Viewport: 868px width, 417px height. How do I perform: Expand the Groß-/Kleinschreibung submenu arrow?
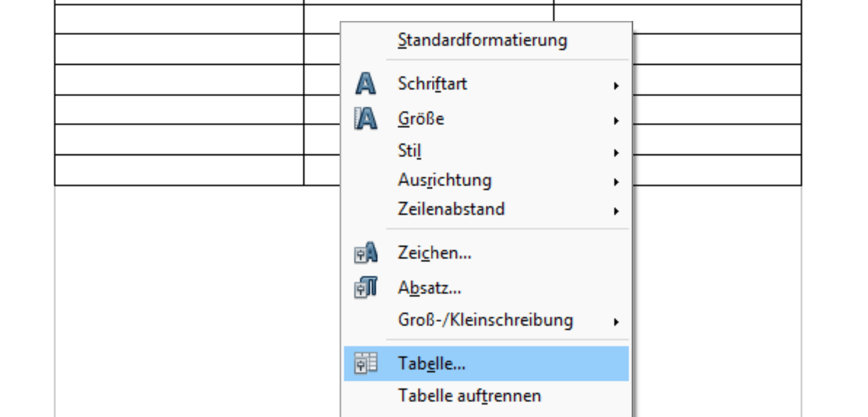pos(616,321)
